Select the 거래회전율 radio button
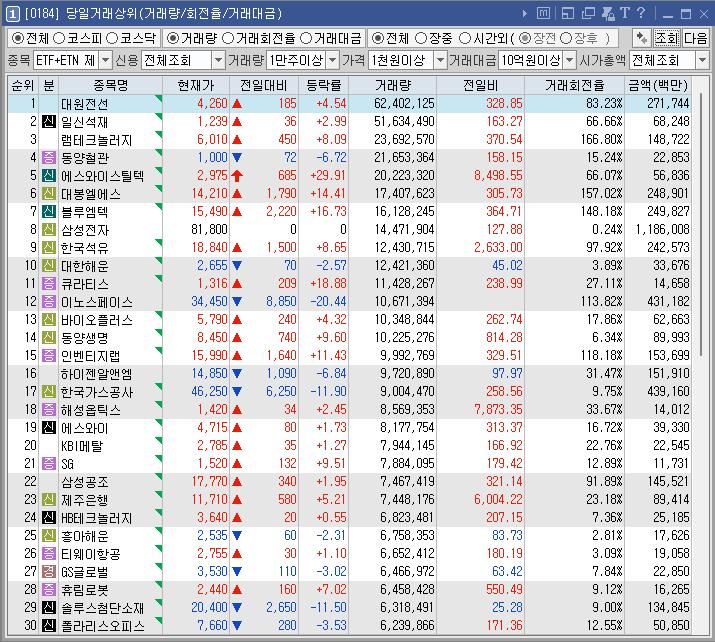715x642 pixels. [228, 38]
